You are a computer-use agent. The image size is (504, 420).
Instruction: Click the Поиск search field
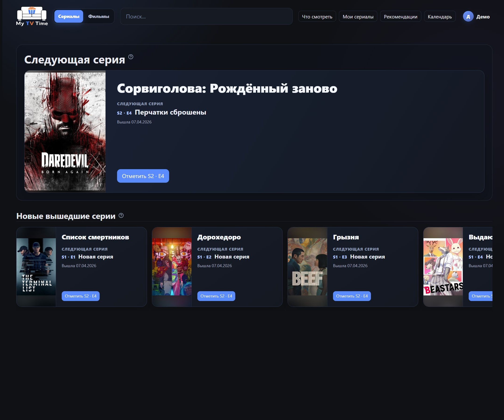click(x=206, y=16)
